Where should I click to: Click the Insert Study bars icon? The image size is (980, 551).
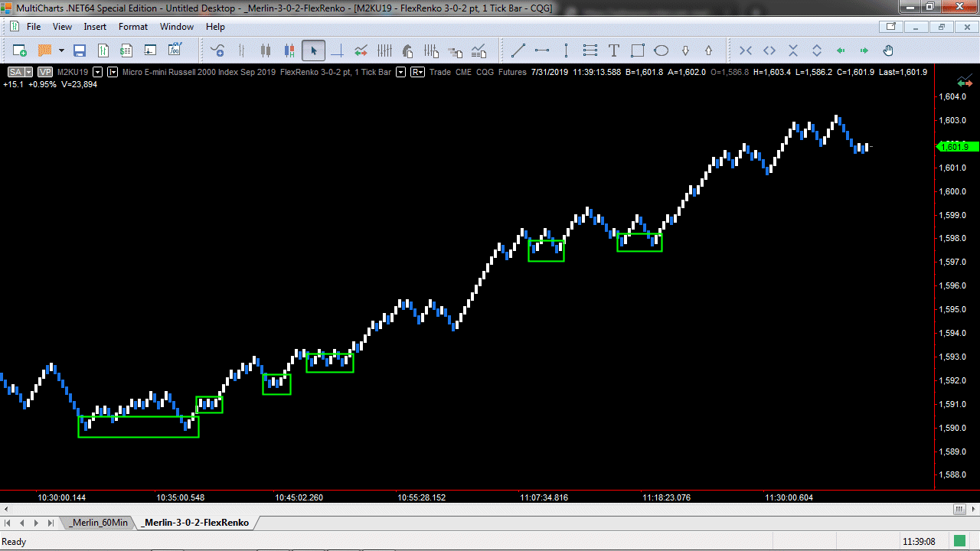384,51
